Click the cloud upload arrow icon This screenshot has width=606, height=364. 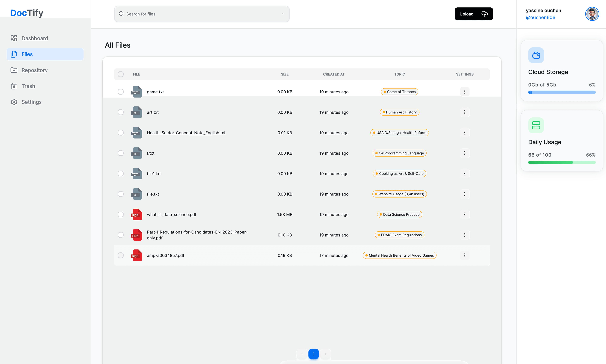484,14
